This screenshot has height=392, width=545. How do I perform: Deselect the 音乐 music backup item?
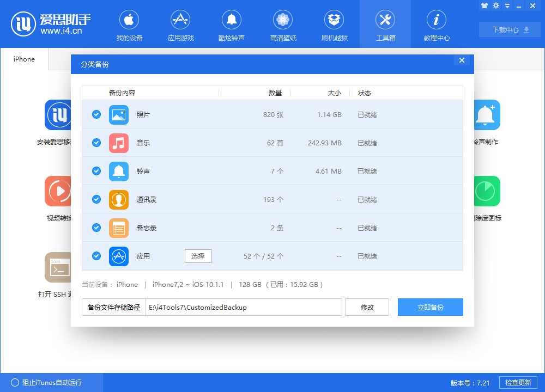coord(96,143)
